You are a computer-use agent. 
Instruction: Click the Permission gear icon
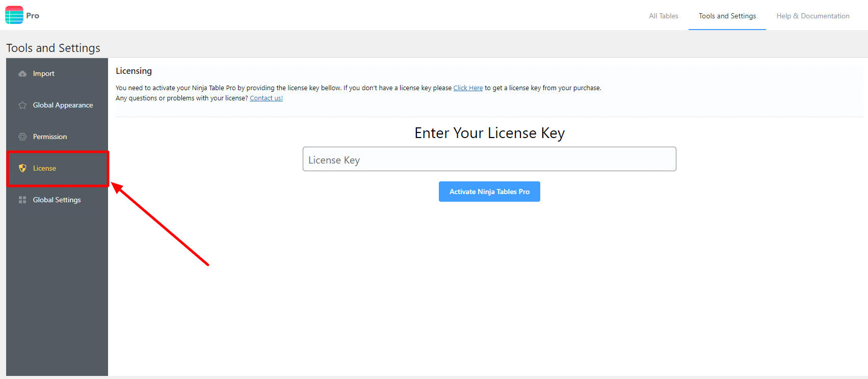(22, 137)
